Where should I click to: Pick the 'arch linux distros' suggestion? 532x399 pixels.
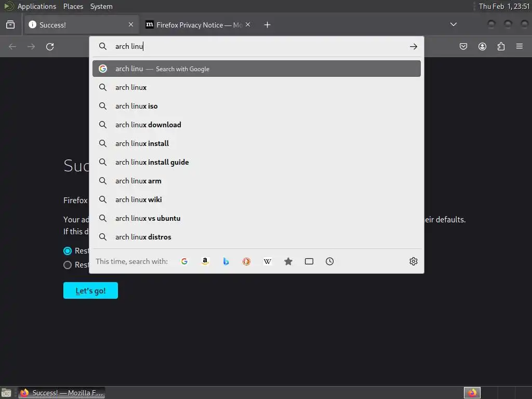(x=257, y=236)
